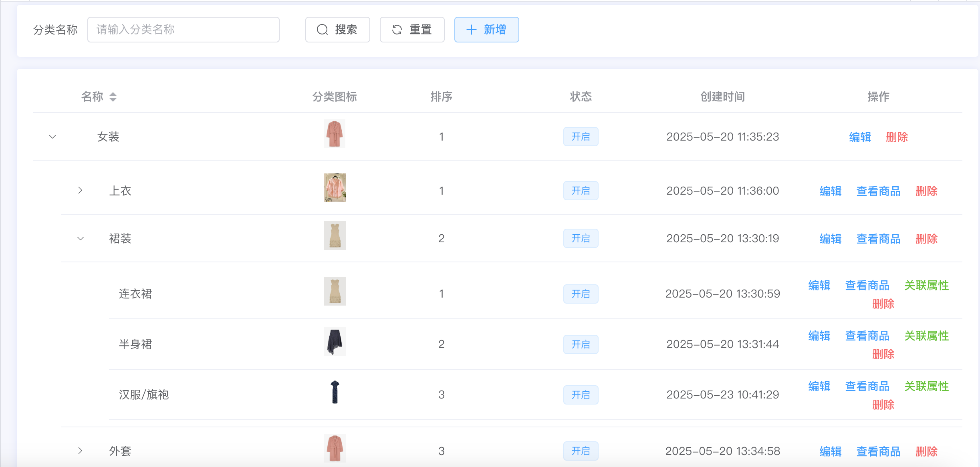
Task: Click the 搜索 search button
Action: click(337, 30)
